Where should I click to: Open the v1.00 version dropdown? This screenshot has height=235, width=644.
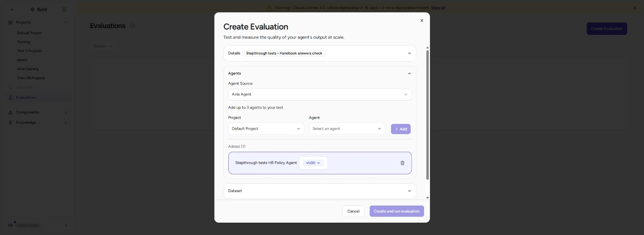(313, 163)
